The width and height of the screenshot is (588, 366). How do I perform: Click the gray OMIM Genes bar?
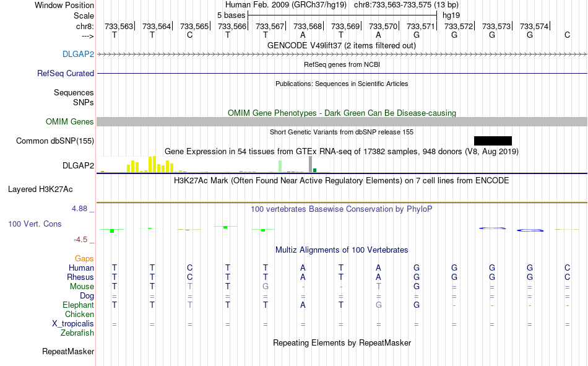342,121
